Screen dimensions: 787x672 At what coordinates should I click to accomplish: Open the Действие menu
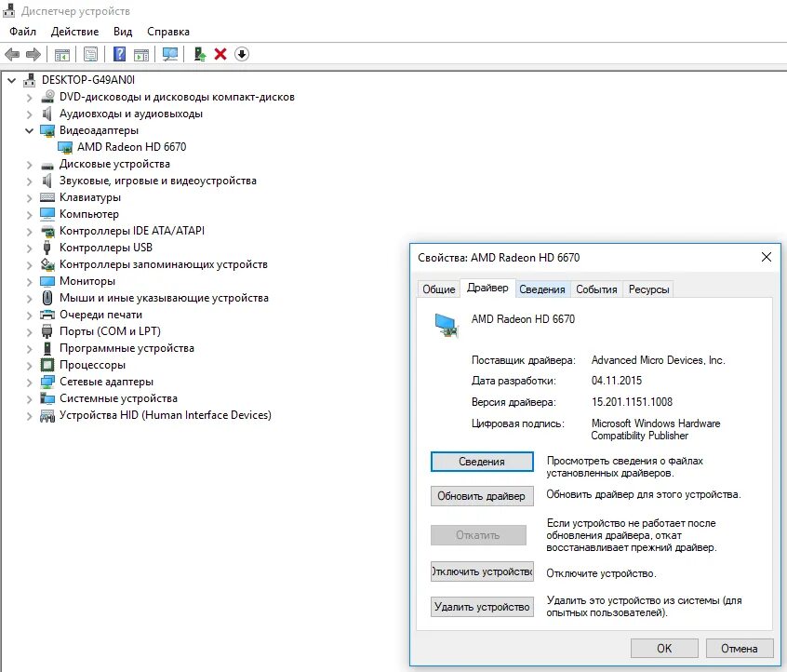tap(74, 32)
